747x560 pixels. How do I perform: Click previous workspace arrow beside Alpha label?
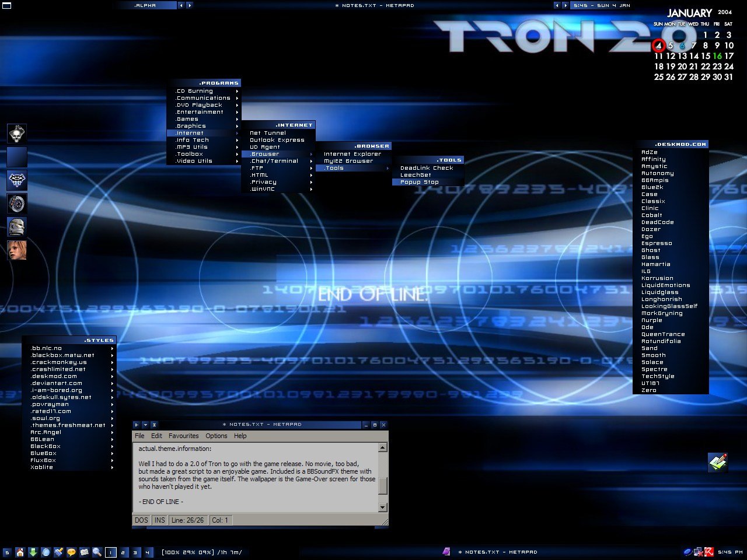click(181, 5)
